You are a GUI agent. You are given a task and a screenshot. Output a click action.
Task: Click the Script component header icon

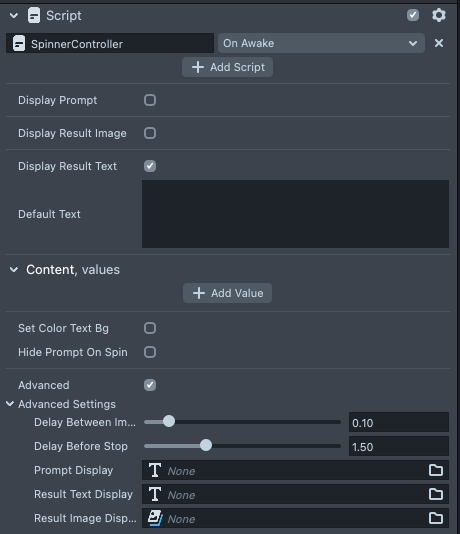pyautogui.click(x=34, y=15)
